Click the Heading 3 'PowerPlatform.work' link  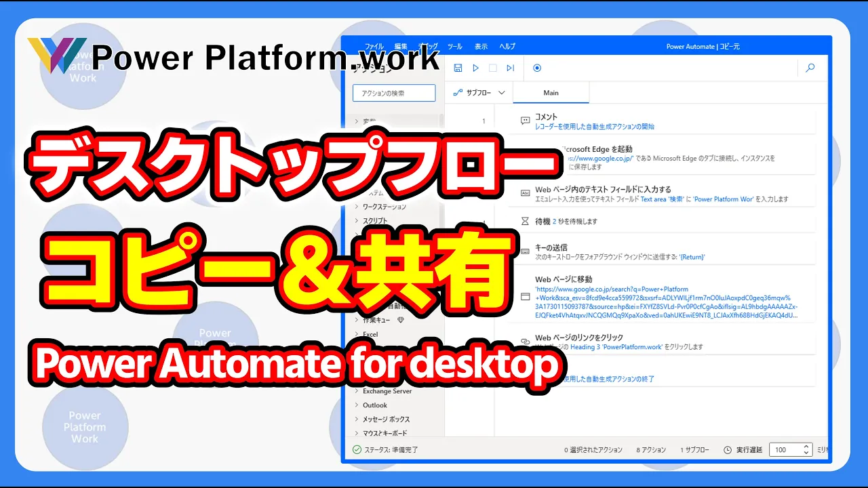(616, 347)
